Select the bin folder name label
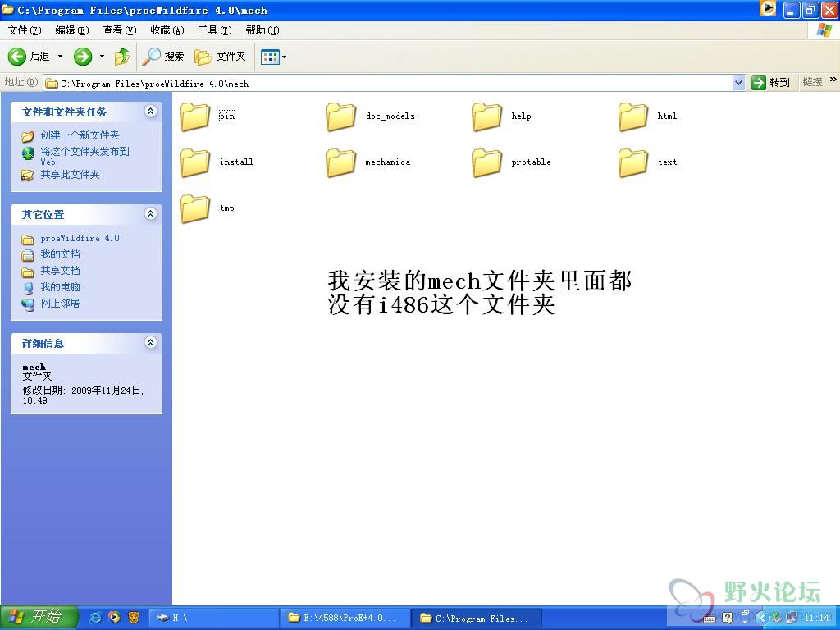840x630 pixels. coord(227,116)
